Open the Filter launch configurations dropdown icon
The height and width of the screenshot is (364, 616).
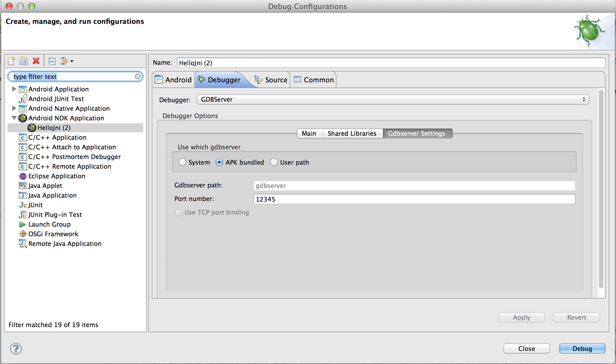click(x=66, y=61)
